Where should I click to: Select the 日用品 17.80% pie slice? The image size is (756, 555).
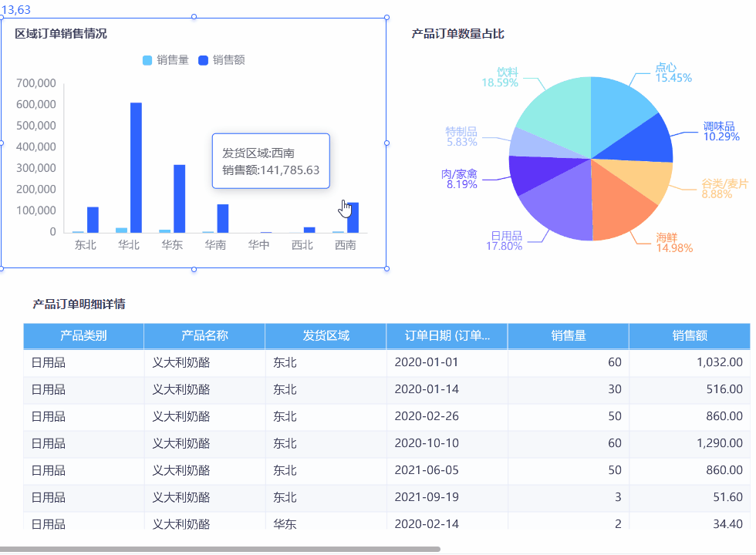click(x=562, y=207)
